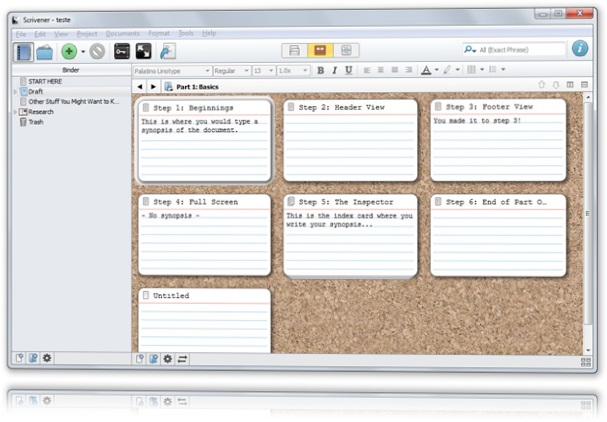Screen dimensions: 607x422
Task: Expand the Research folder
Action: (x=15, y=112)
